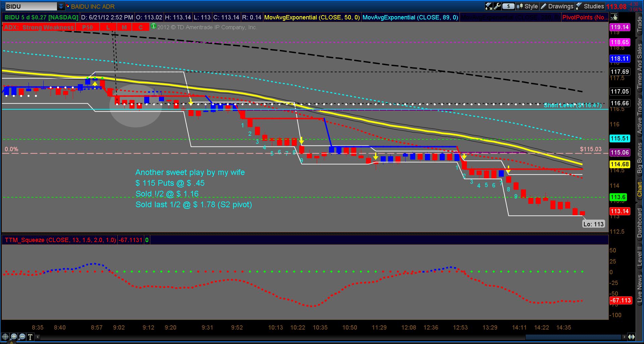The width and height of the screenshot is (644, 344).
Task: Click the 0.0% Fibonacci level label
Action: [11, 149]
